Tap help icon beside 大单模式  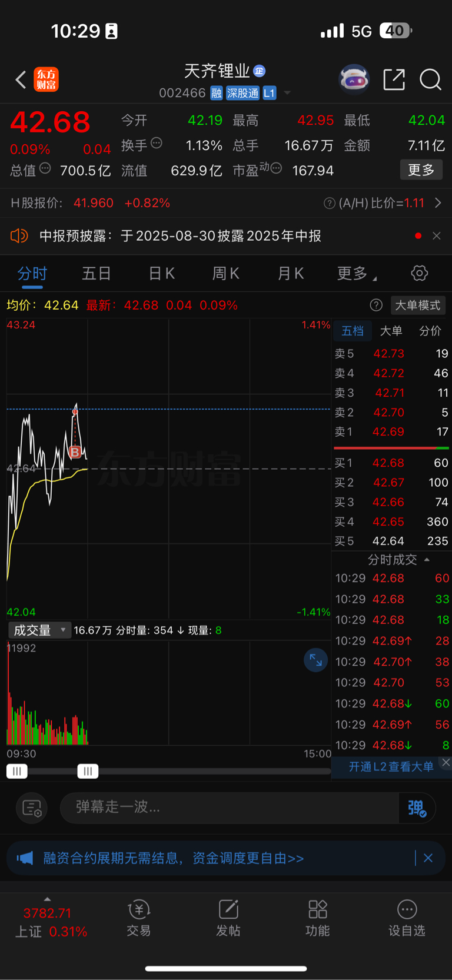pyautogui.click(x=376, y=305)
